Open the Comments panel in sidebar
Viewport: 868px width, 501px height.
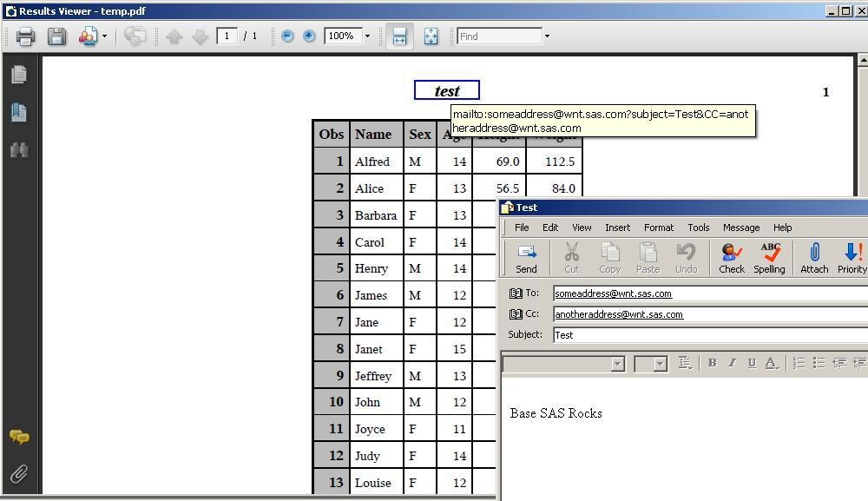click(x=18, y=437)
